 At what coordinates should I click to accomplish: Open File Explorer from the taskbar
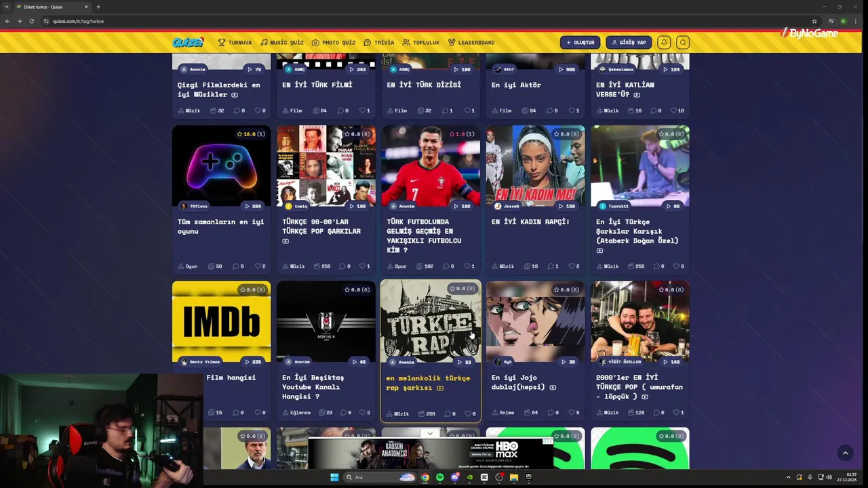514,477
